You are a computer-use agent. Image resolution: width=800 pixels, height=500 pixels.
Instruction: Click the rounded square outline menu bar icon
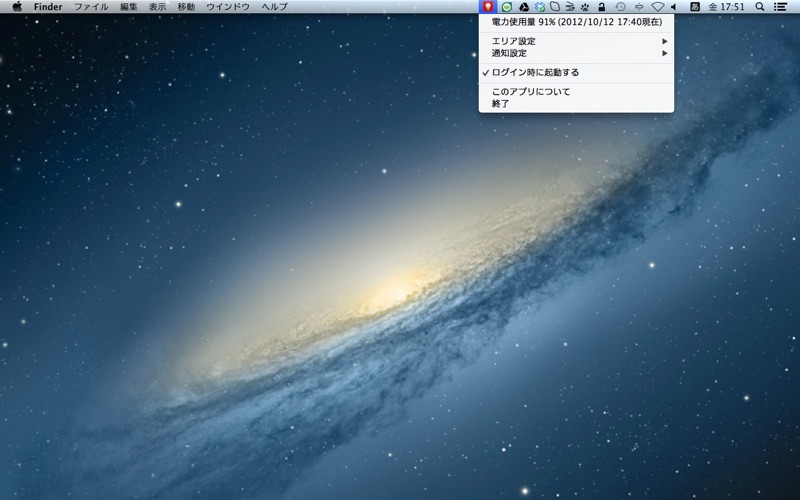(555, 7)
